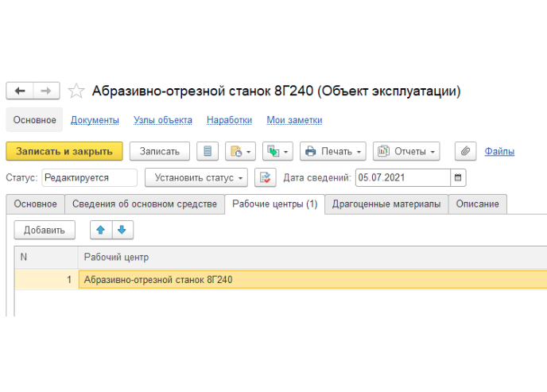
Task: Open the Наработки link
Action: (229, 120)
